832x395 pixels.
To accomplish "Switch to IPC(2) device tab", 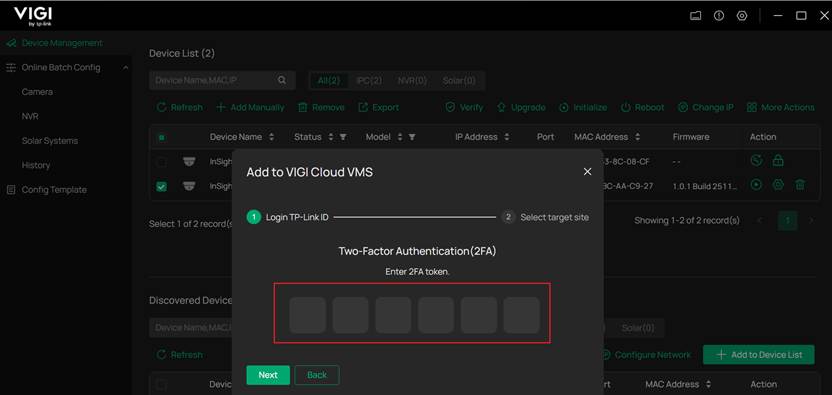I will 369,81.
